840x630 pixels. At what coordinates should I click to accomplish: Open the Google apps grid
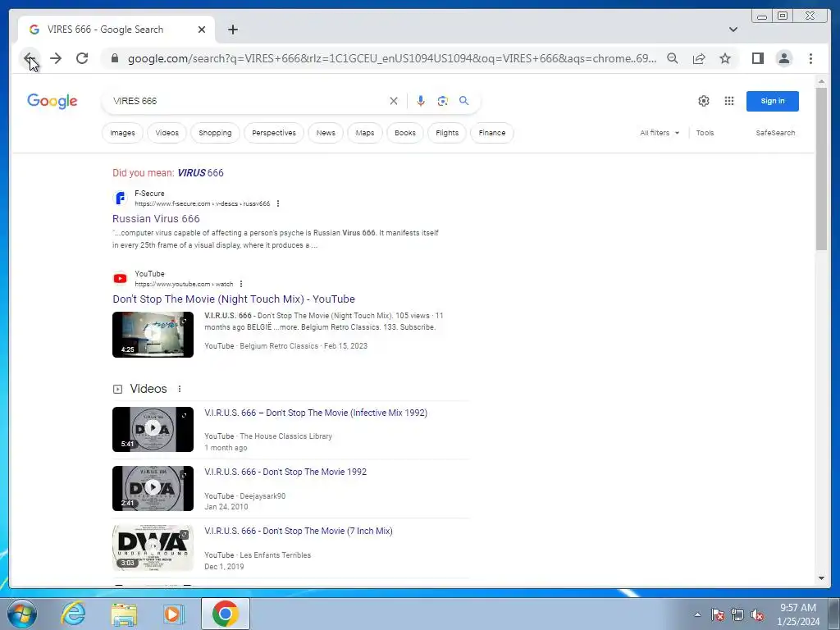click(729, 101)
